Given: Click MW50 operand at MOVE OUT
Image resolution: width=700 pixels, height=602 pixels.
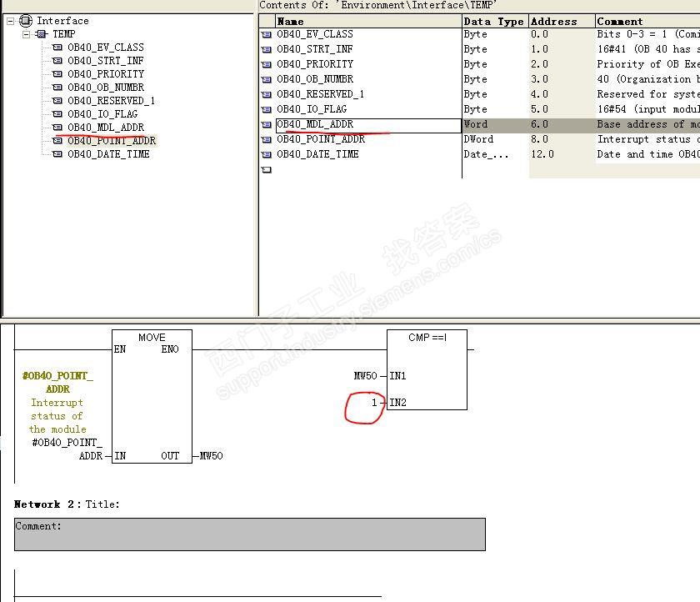Looking at the screenshot, I should (x=211, y=456).
